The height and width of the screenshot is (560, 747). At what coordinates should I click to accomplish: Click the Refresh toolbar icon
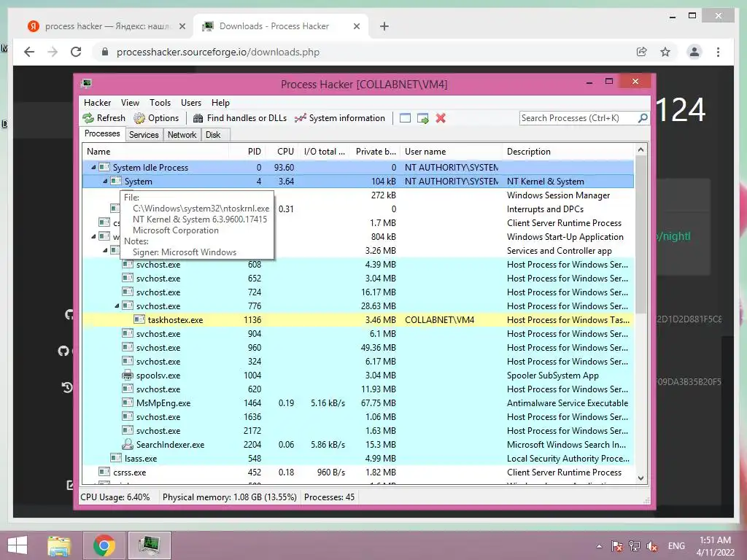(x=88, y=118)
